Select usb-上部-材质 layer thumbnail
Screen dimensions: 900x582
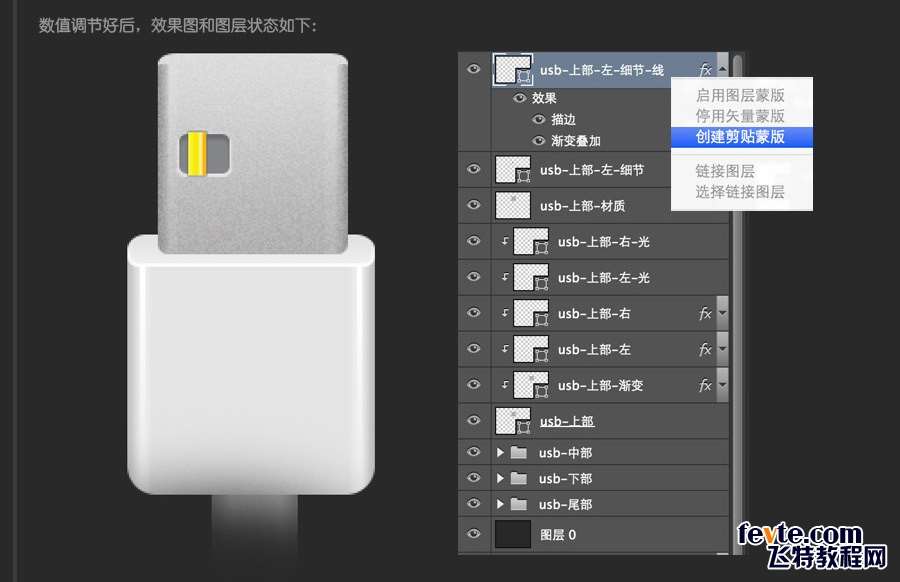coord(513,205)
